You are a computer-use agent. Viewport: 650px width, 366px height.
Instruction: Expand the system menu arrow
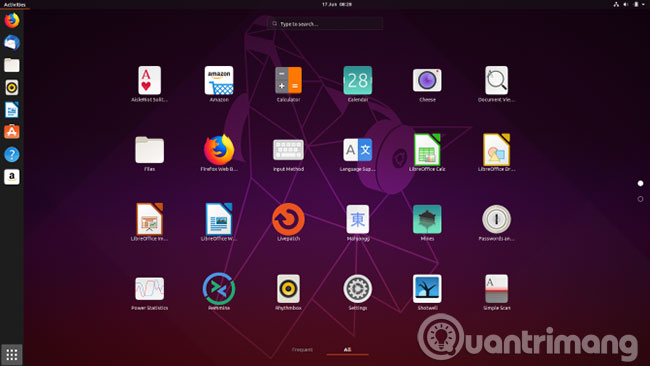coord(643,5)
